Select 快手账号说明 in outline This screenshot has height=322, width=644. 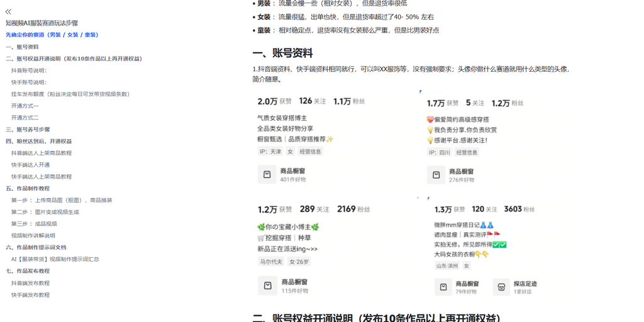click(29, 82)
